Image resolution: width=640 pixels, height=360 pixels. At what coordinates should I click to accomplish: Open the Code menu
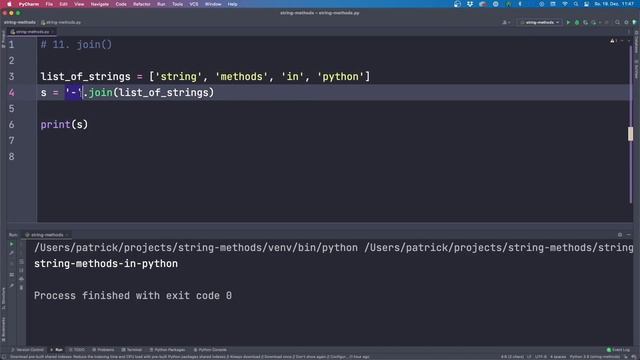[121, 4]
